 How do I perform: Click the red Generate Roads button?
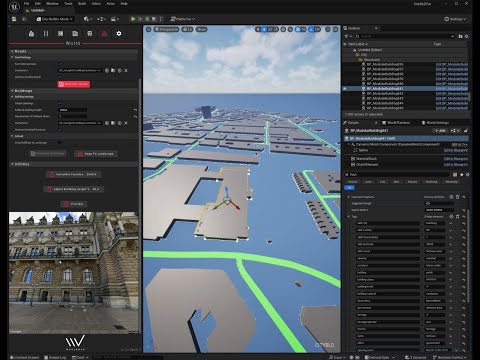74,84
